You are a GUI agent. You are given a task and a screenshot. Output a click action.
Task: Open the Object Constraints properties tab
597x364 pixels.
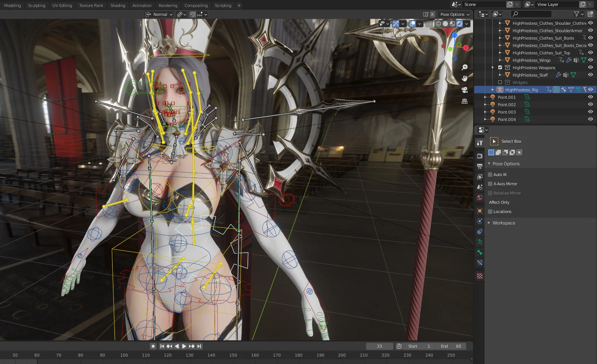click(480, 232)
